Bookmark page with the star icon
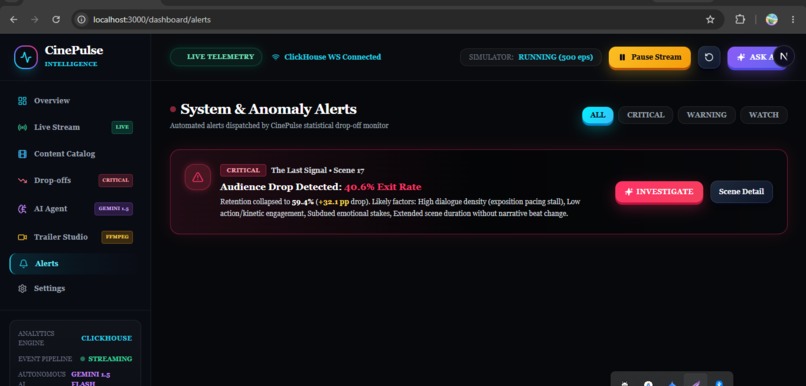806x386 pixels. pos(710,20)
